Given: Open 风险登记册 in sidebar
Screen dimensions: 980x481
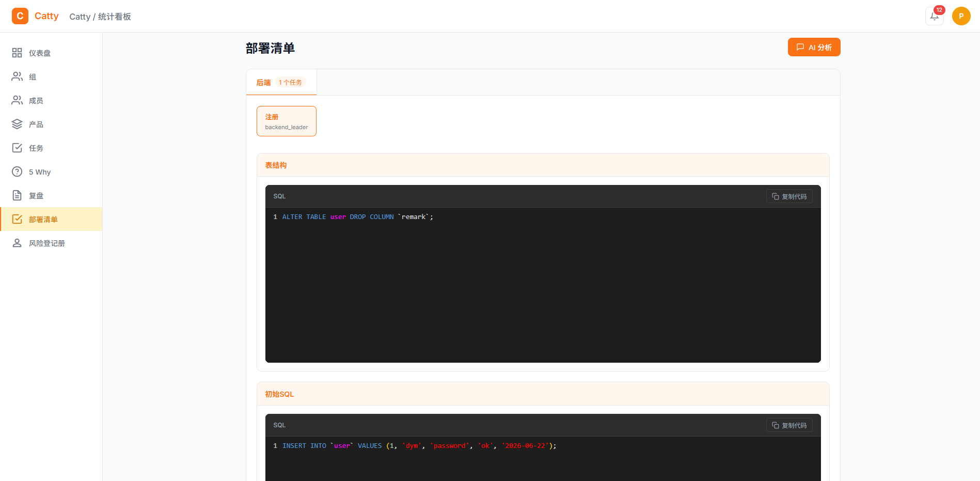Looking at the screenshot, I should point(51,243).
